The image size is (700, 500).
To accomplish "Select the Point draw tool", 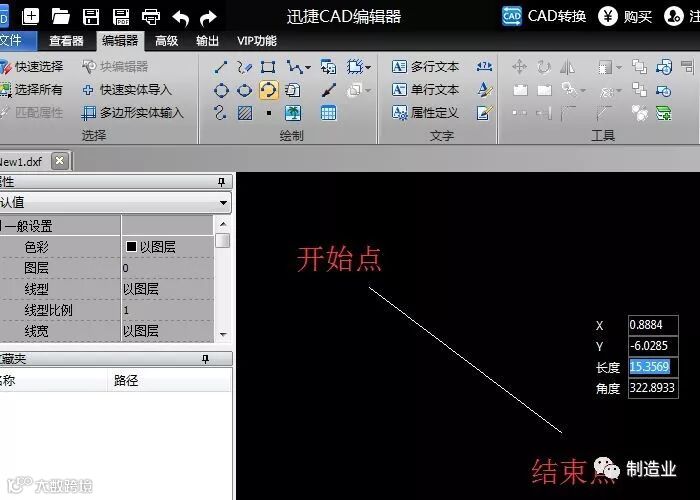I will click(269, 113).
